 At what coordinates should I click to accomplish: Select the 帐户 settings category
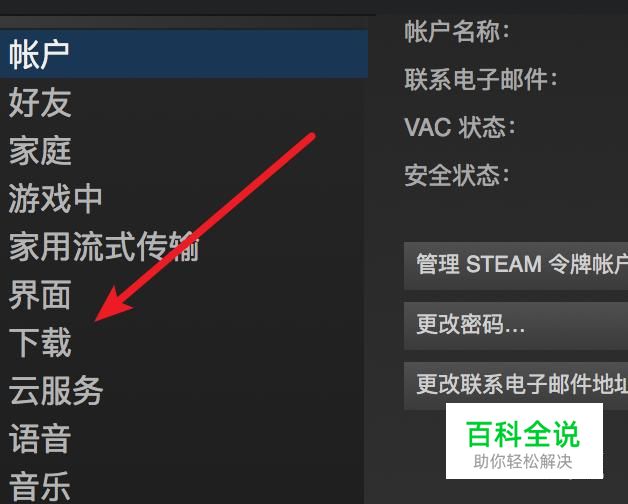tap(184, 54)
